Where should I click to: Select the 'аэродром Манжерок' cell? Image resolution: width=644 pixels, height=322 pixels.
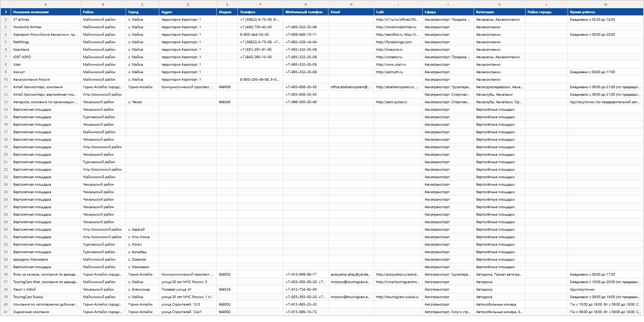click(x=46, y=260)
